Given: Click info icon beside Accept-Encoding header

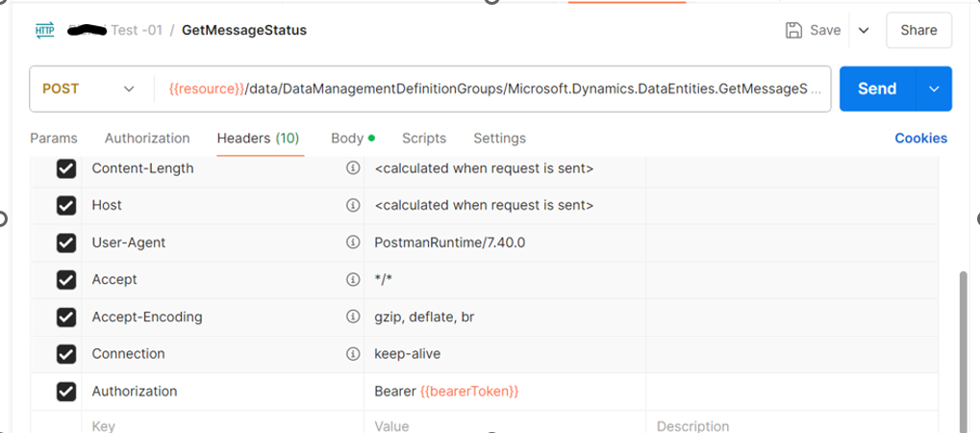Looking at the screenshot, I should click(352, 317).
